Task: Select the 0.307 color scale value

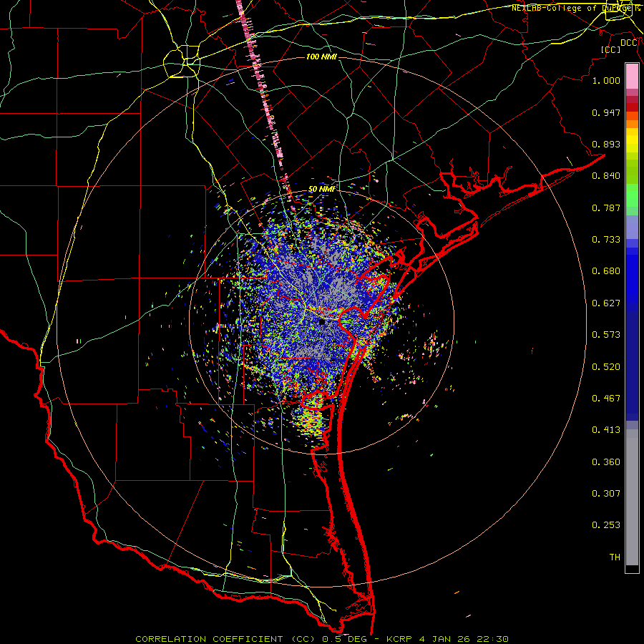Action: point(606,493)
